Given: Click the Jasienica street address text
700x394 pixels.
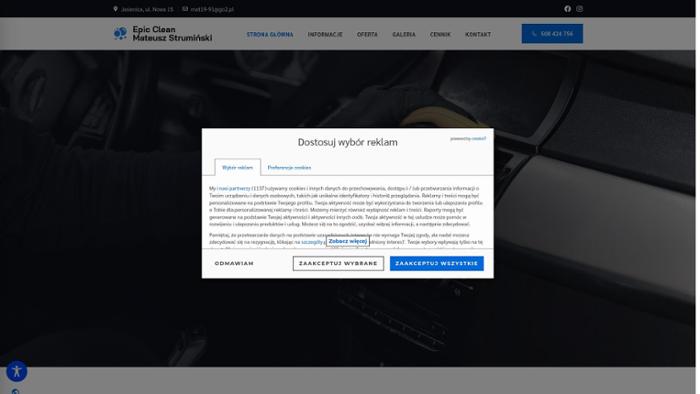Looking at the screenshot, I should pos(148,9).
